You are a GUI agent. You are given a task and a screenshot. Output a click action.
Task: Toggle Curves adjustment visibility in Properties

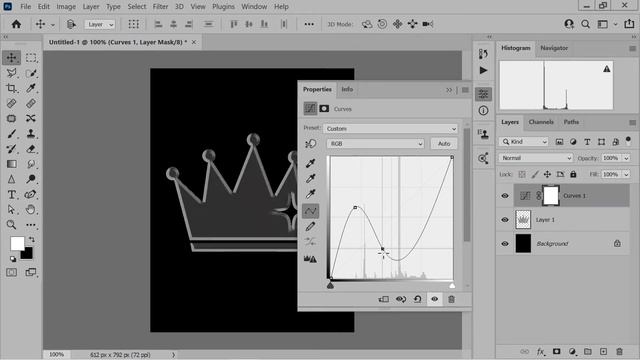[x=435, y=299]
